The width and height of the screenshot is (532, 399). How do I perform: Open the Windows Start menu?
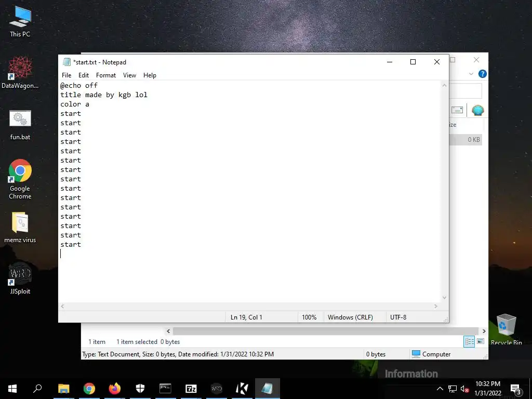[12, 389]
